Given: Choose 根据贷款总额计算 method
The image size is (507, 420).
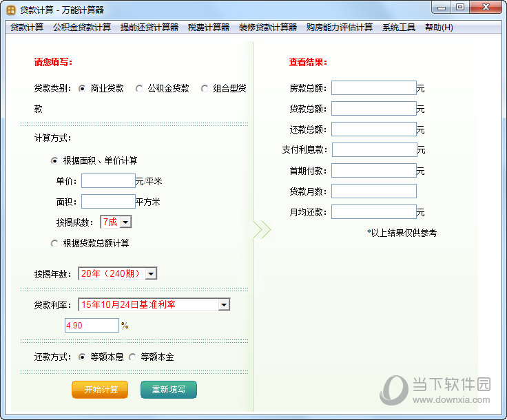Looking at the screenshot, I should point(54,243).
